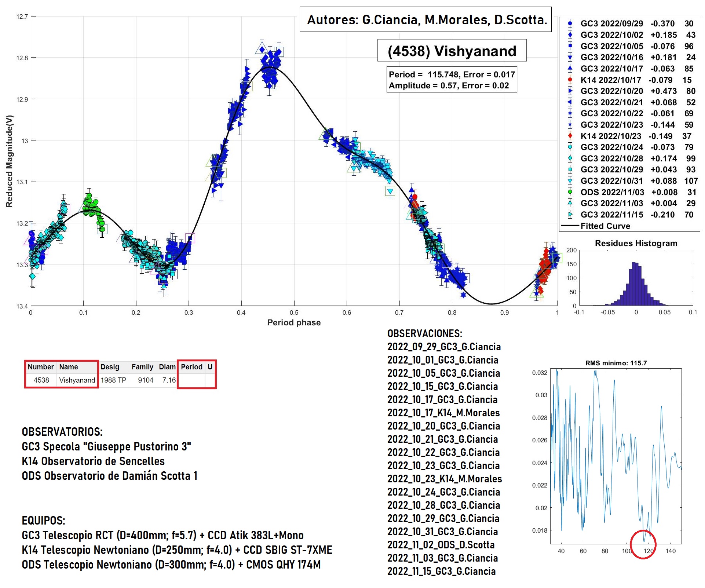Click the Desig cell 1988 TP

113,380
